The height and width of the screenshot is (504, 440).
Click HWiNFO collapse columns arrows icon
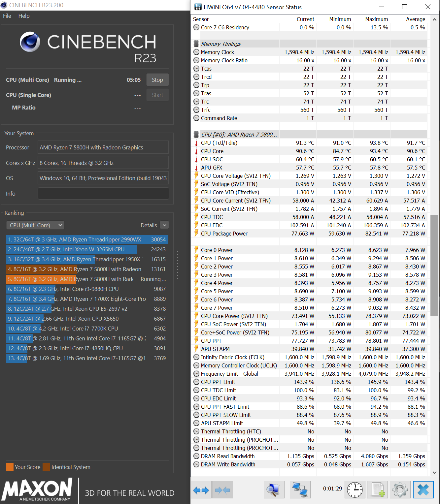click(222, 490)
